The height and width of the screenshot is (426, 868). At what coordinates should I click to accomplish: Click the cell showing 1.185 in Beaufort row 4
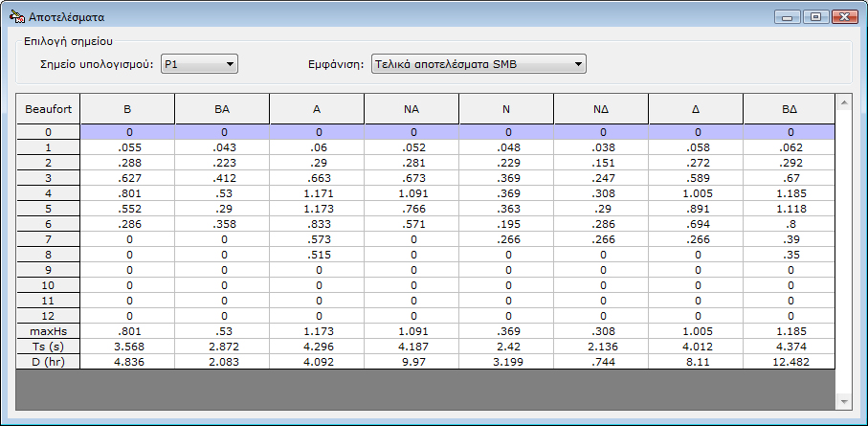pos(790,192)
